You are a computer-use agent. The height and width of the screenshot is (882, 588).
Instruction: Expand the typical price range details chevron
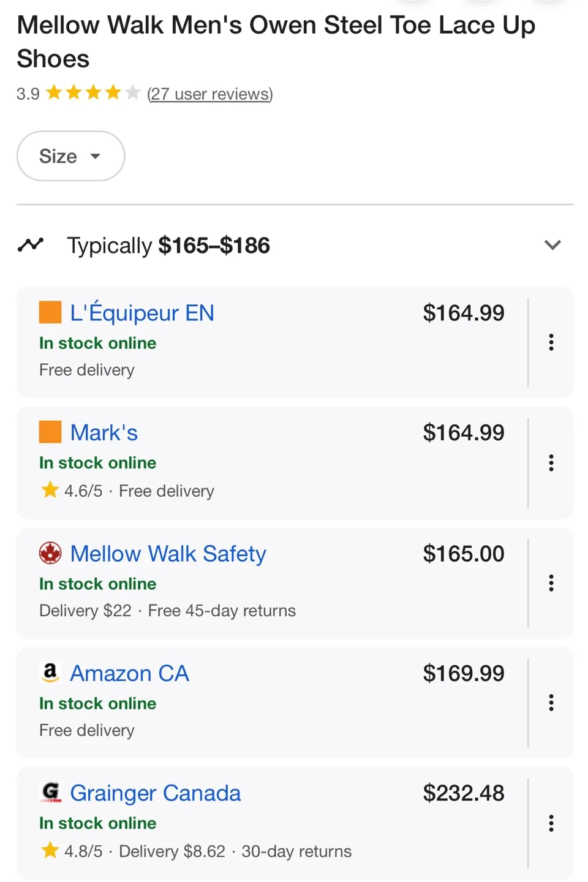point(552,244)
